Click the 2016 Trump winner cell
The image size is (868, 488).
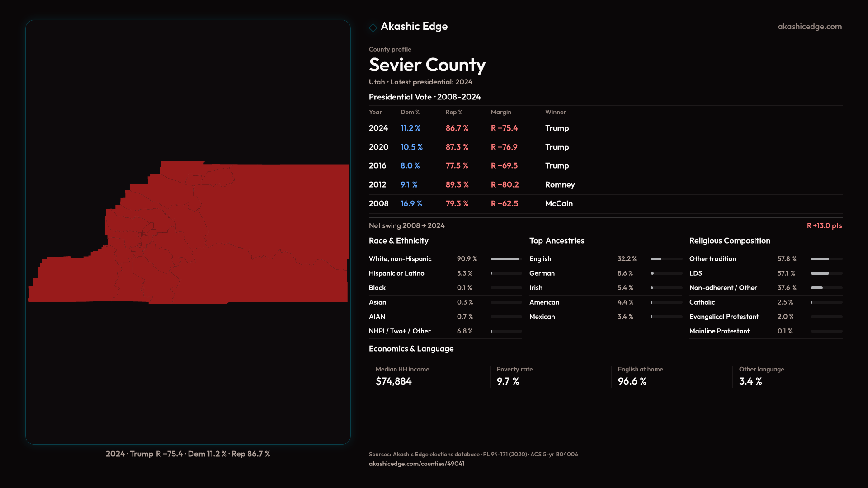557,166
